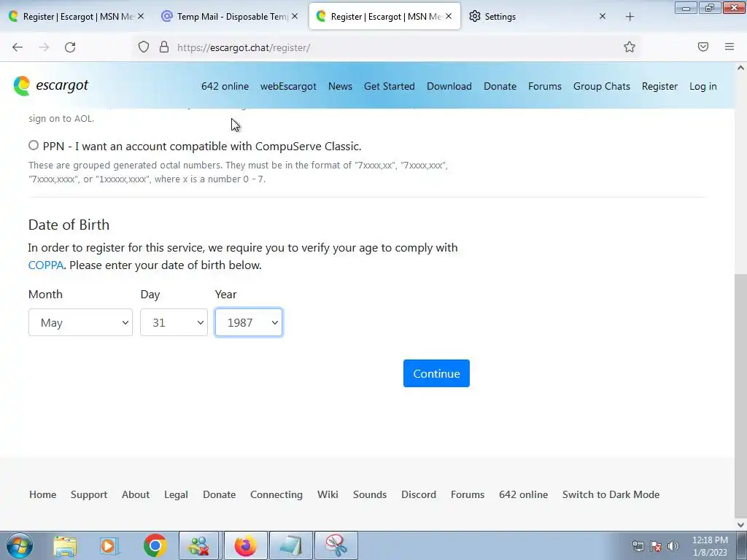
Task: Click Register in the nav bar
Action: [659, 86]
